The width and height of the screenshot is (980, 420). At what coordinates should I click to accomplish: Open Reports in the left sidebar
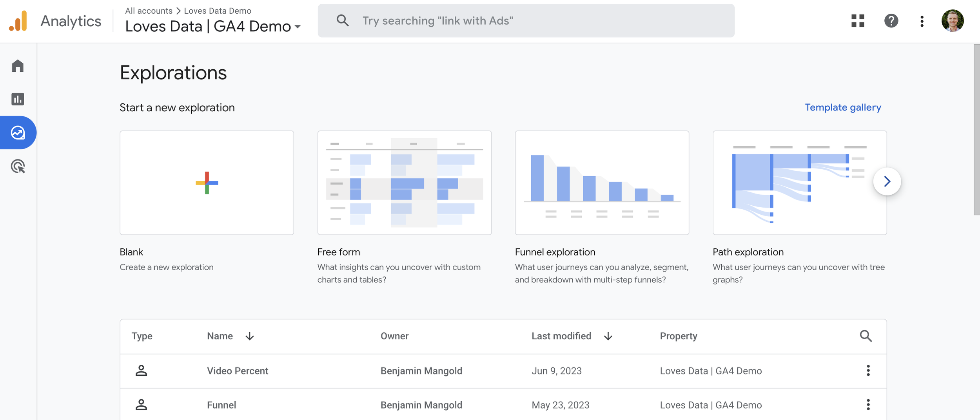pos(18,99)
